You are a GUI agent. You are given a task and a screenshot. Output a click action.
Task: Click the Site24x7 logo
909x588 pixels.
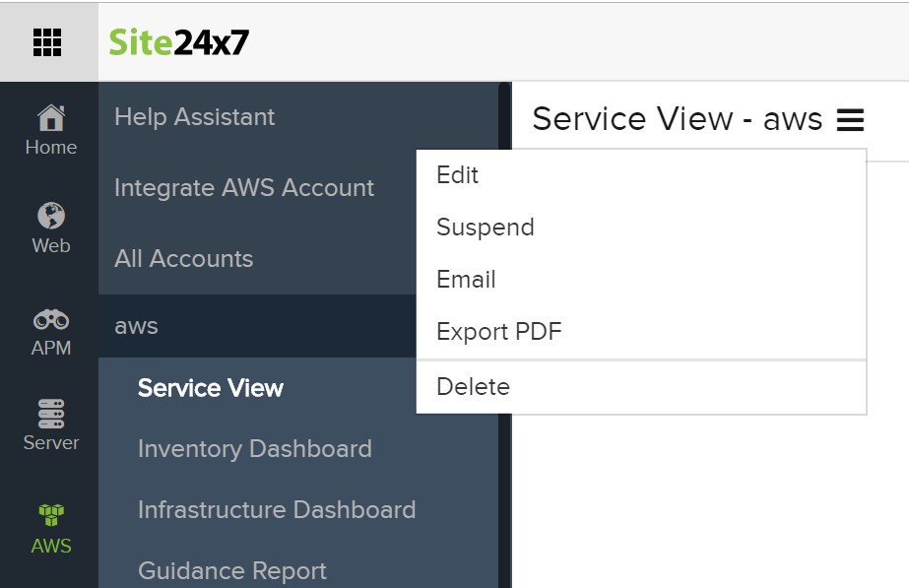178,42
